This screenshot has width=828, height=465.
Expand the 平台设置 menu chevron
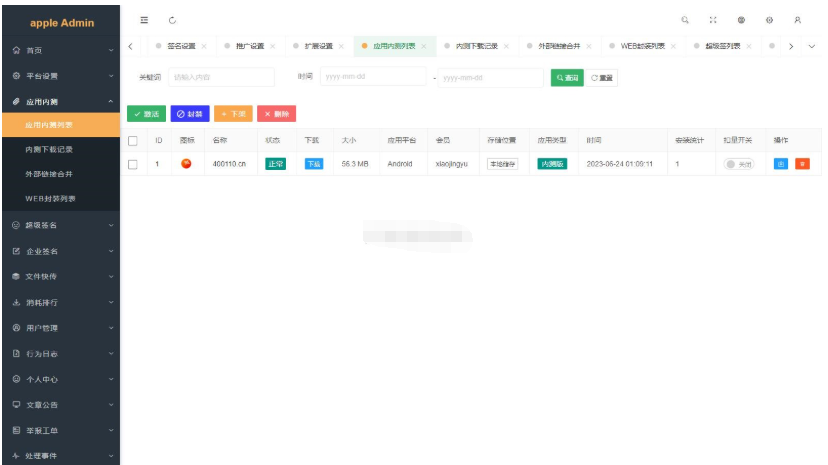[x=111, y=76]
